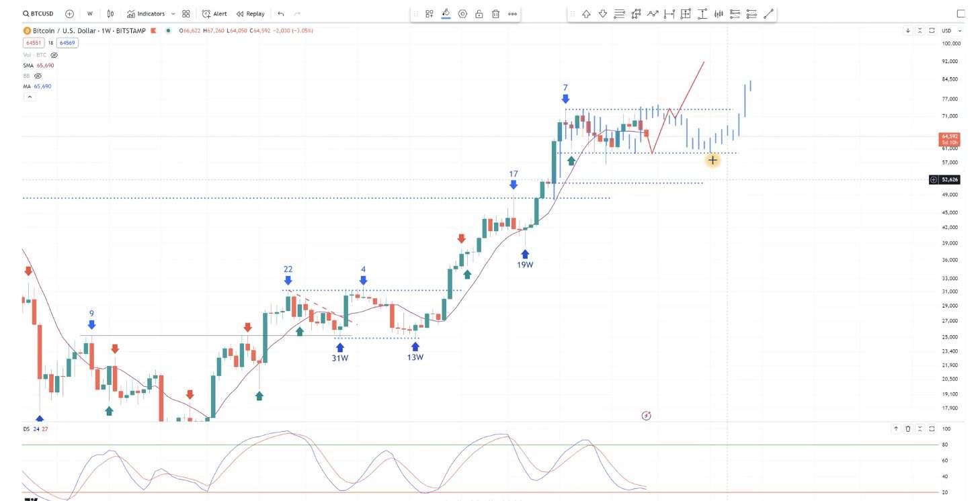Open the Indicators dialog
The height and width of the screenshot is (501, 980).
coord(146,13)
